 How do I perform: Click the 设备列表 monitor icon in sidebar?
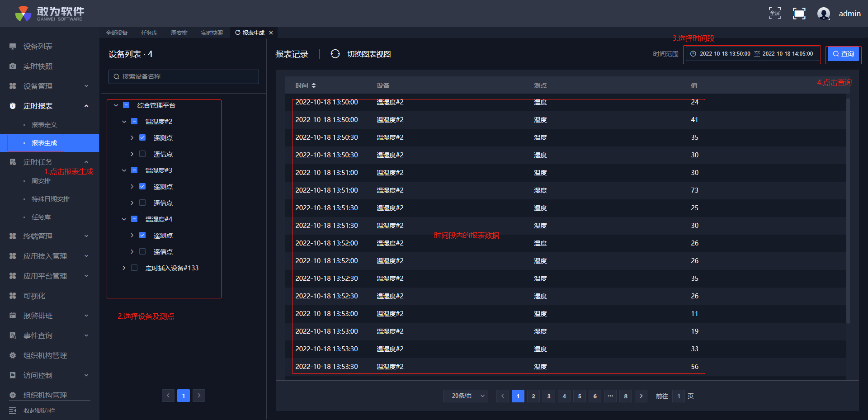click(x=13, y=47)
